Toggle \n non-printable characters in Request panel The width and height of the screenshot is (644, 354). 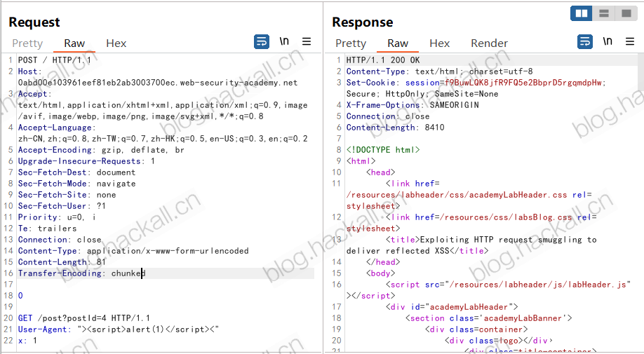coord(284,41)
